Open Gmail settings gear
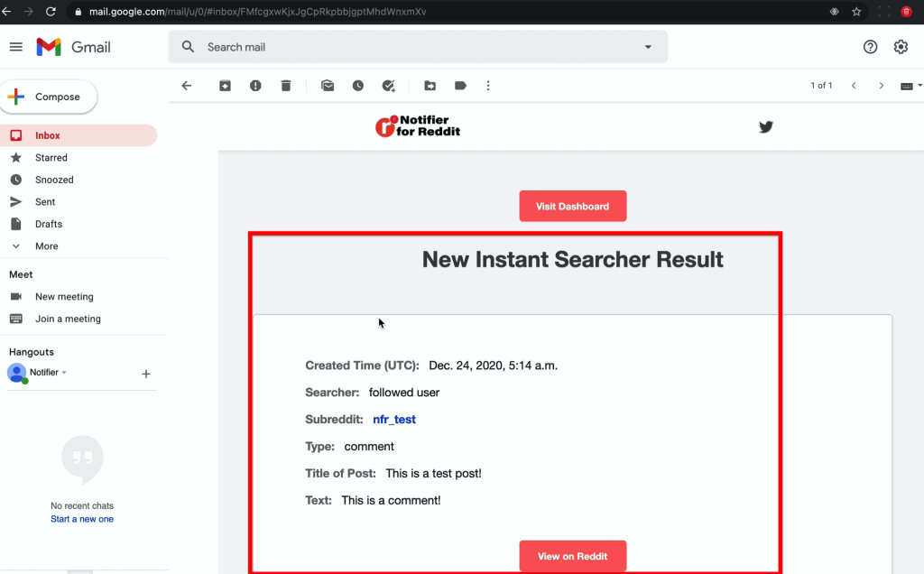This screenshot has width=924, height=574. click(901, 47)
